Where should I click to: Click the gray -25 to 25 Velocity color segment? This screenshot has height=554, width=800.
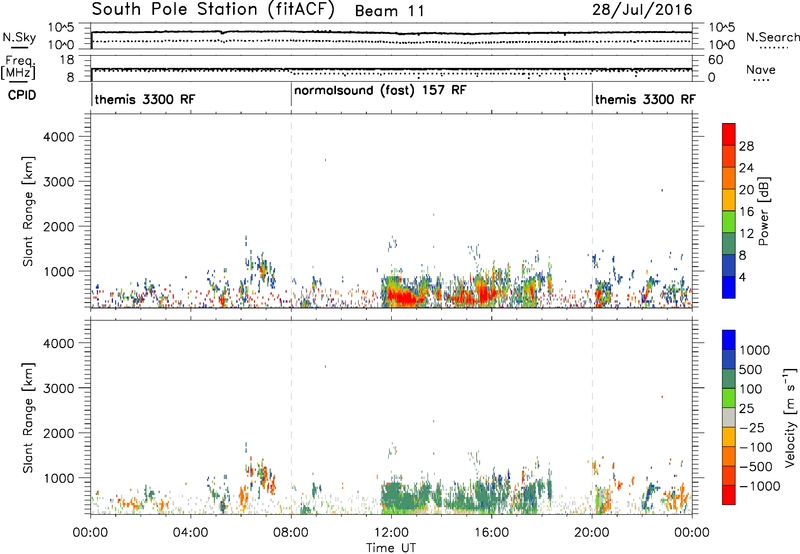[x=729, y=418]
